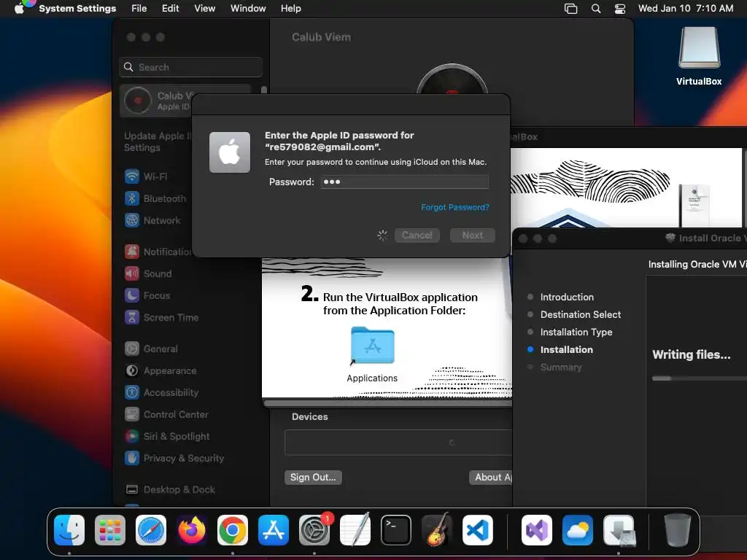Open the System Settings app menu

pos(77,9)
